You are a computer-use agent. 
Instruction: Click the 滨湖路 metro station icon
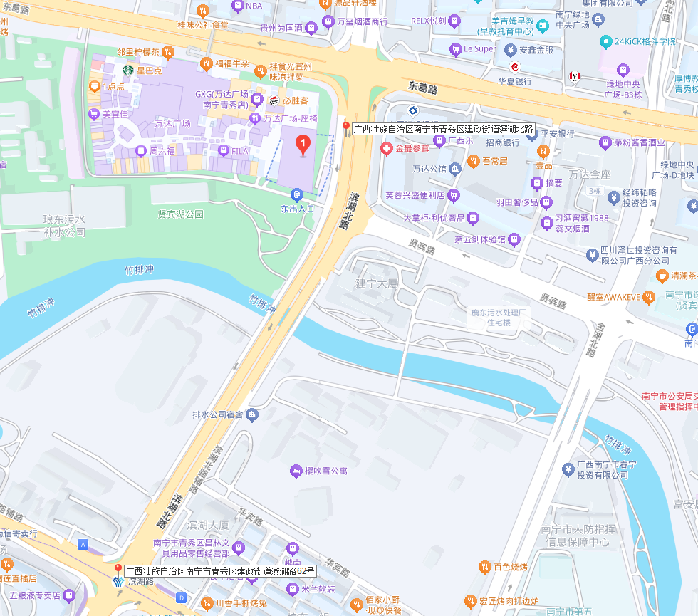pos(118,581)
